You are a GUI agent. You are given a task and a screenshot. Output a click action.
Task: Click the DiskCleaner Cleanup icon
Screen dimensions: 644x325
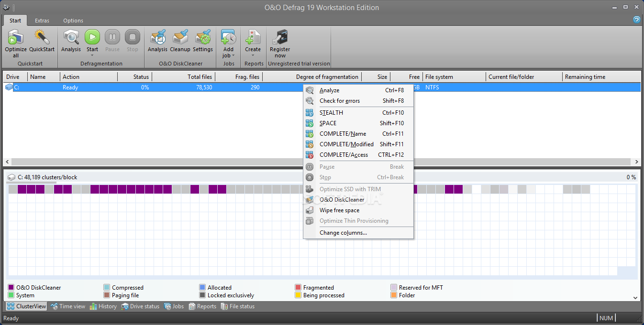pyautogui.click(x=180, y=37)
